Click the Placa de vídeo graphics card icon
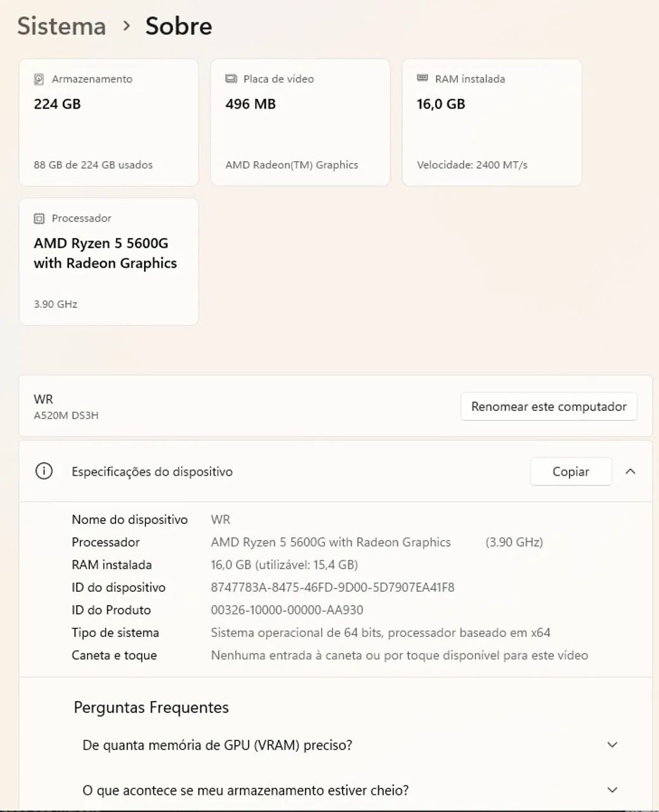 coord(231,78)
